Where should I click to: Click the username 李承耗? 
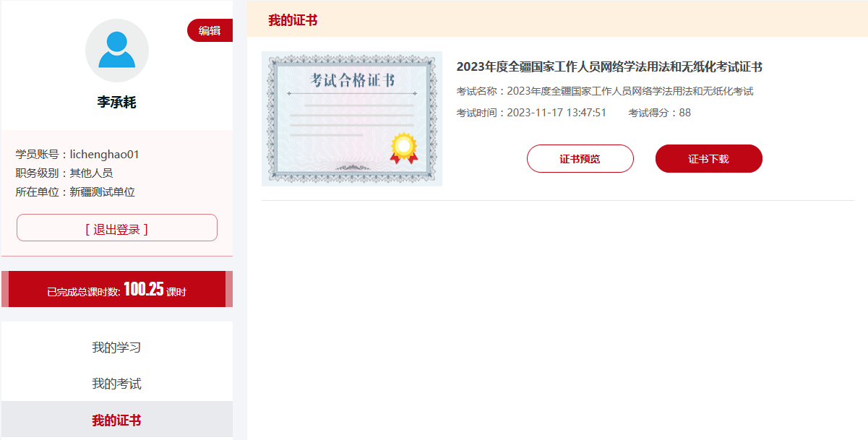pos(117,103)
